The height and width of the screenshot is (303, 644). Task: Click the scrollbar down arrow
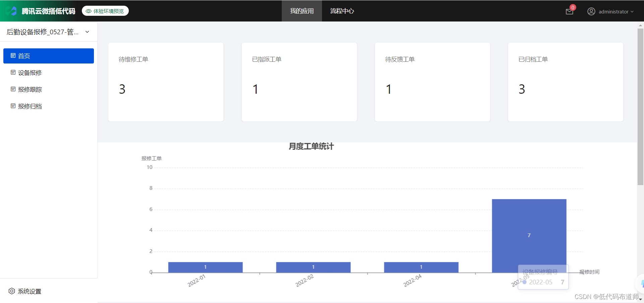point(640,299)
